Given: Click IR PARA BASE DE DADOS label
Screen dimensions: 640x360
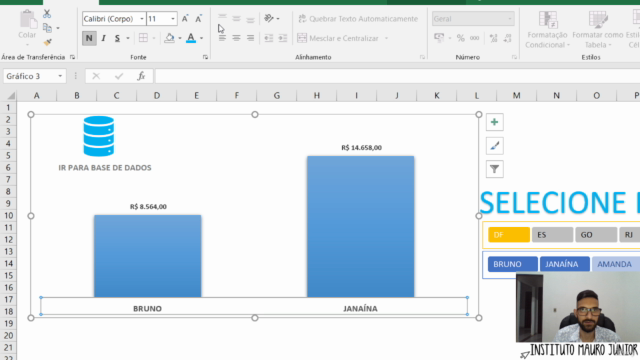Looking at the screenshot, I should tap(105, 168).
